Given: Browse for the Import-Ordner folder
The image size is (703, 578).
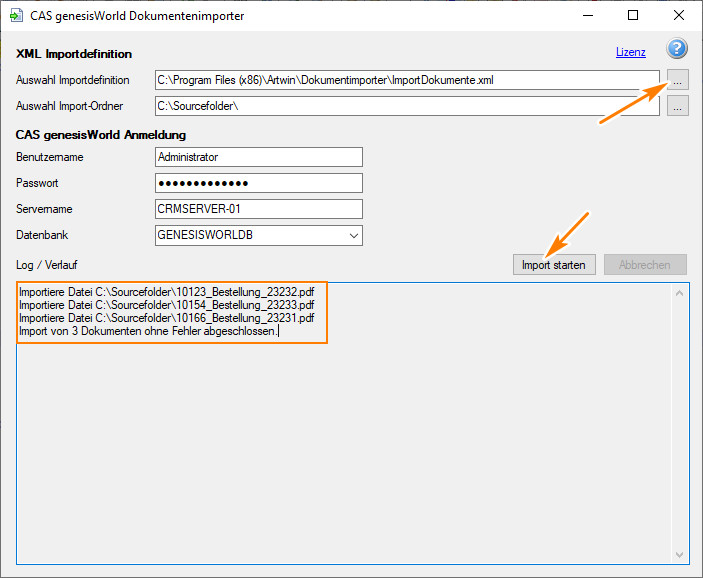Looking at the screenshot, I should pyautogui.click(x=677, y=106).
